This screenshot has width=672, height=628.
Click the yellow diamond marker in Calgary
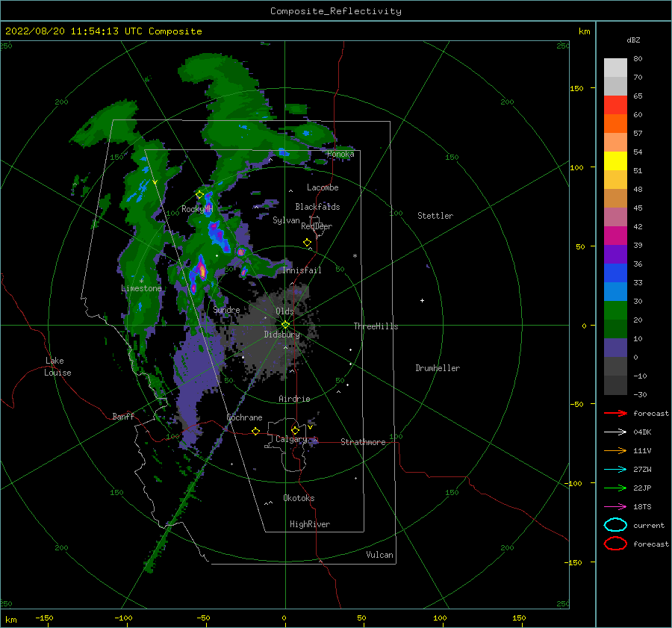295,430
